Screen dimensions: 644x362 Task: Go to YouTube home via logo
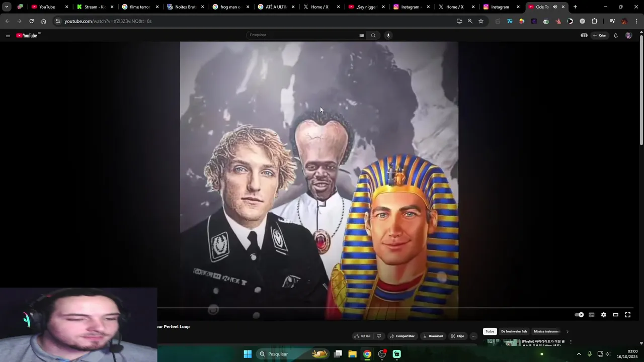pos(27,35)
